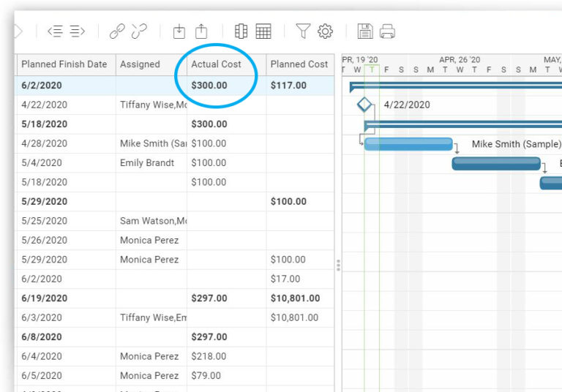This screenshot has width=562, height=392.
Task: Click the Planned Finish Date column header
Action: [64, 64]
